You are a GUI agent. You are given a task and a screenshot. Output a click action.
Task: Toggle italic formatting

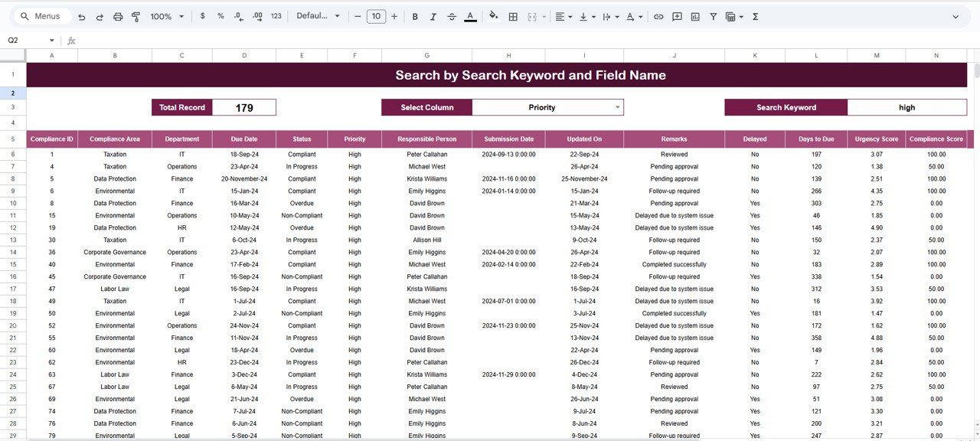[433, 16]
